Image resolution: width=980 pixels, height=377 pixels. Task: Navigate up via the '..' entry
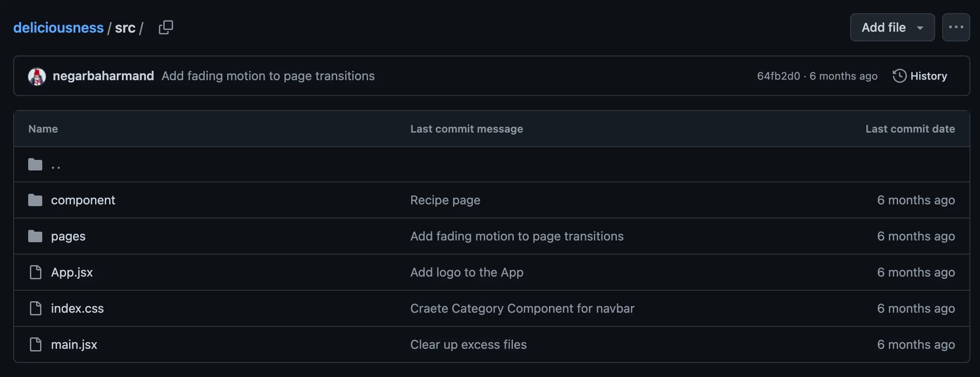56,166
